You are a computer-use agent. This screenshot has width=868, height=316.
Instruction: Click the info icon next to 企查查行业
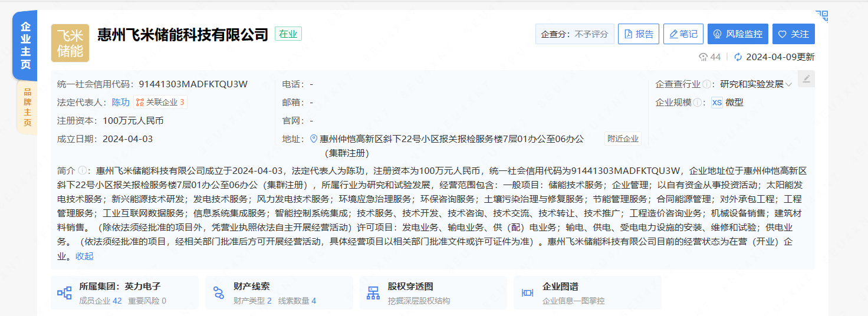[706, 84]
